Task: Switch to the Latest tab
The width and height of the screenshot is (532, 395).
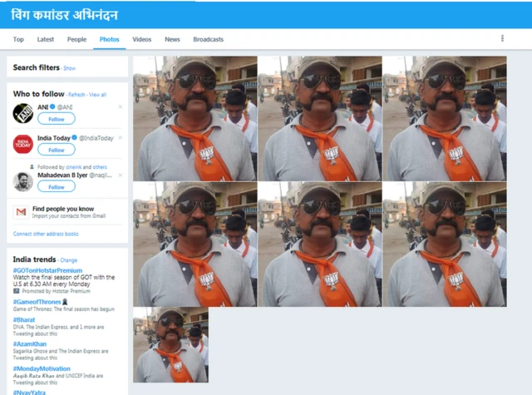Action: pyautogui.click(x=46, y=39)
